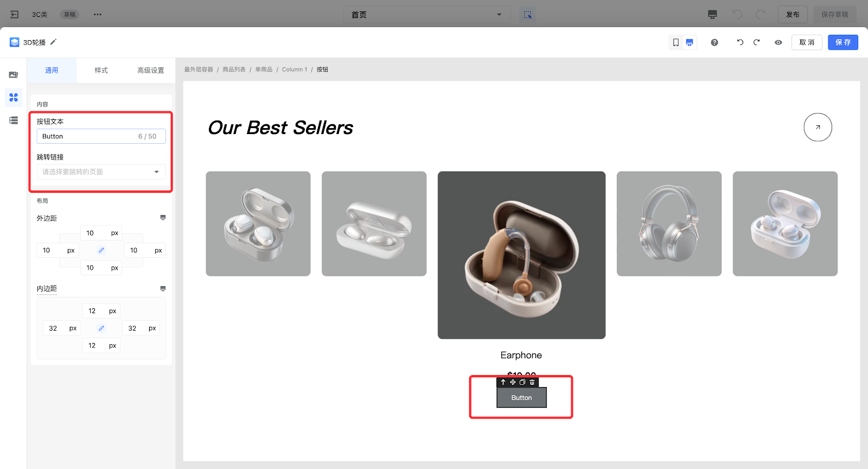Click the 取消 button

coord(807,42)
